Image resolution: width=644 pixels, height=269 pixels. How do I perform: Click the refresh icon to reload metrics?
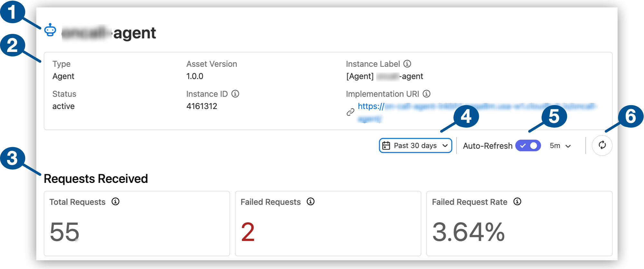tap(602, 145)
